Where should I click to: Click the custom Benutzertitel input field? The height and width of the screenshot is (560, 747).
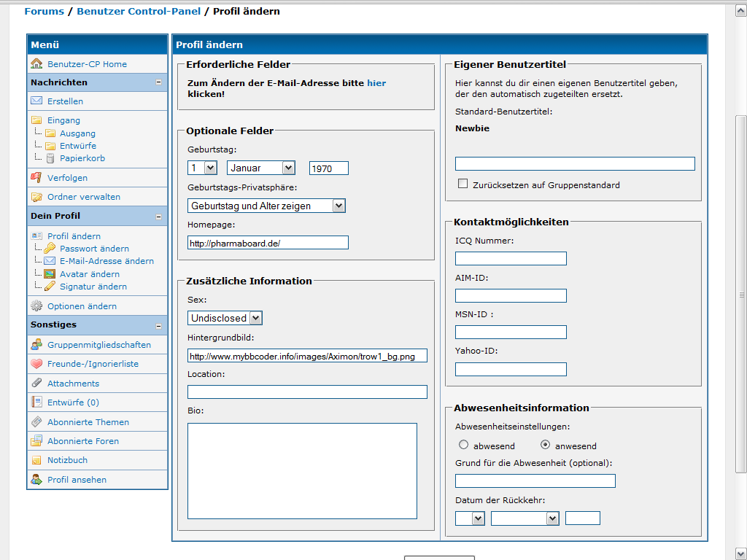tap(575, 163)
